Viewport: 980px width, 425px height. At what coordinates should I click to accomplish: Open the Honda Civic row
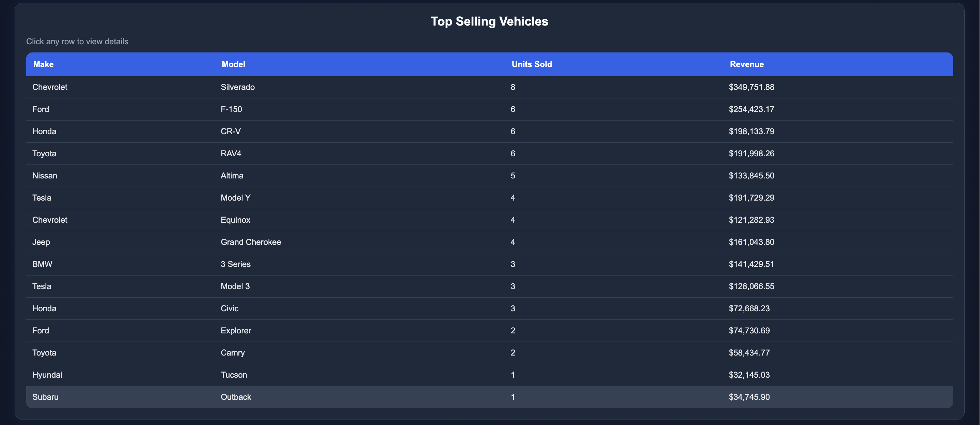489,308
